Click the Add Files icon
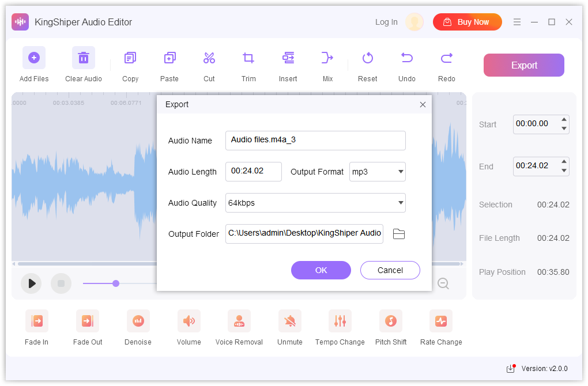Viewport: 588px width, 386px height. pos(34,58)
